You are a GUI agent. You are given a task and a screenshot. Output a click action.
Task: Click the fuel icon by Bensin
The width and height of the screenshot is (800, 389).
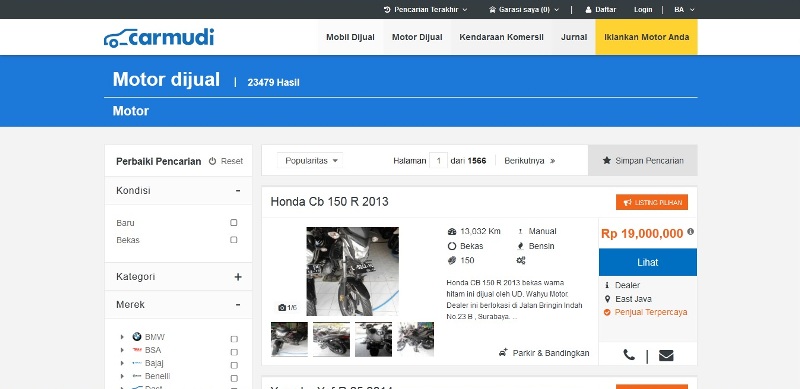pyautogui.click(x=520, y=246)
